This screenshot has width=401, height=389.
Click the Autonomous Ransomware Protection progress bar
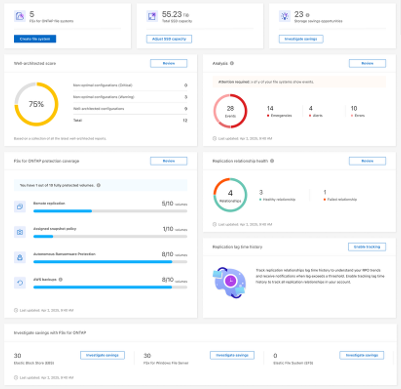pos(110,262)
